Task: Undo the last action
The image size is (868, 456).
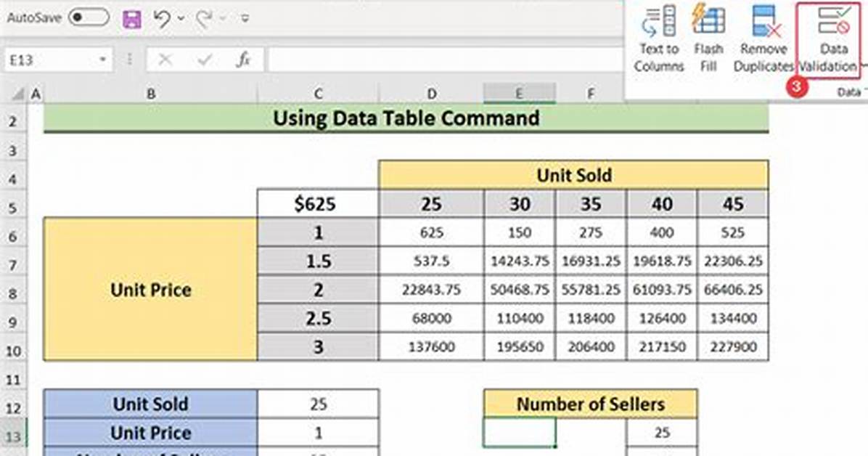Action: pos(162,18)
